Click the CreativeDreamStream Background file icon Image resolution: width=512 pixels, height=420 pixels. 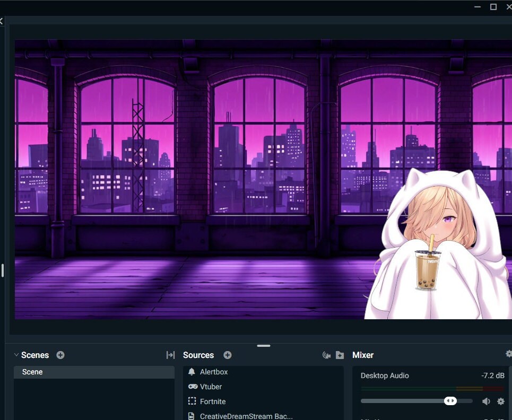190,416
